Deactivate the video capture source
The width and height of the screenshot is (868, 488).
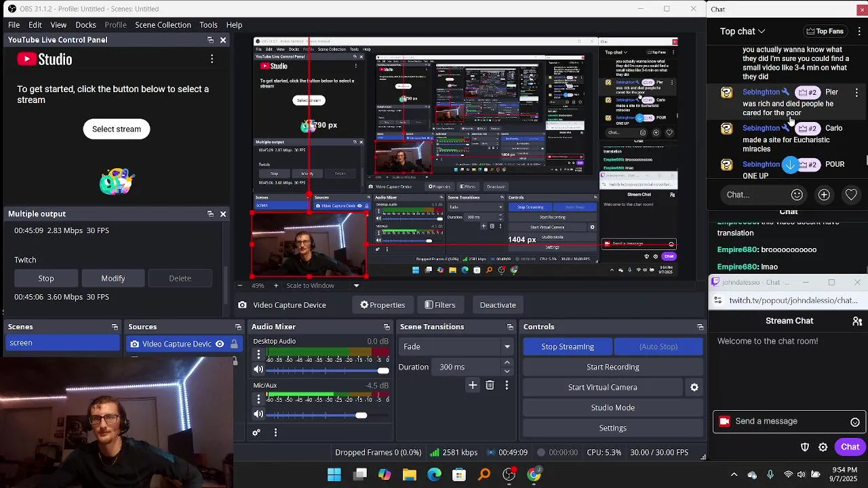pyautogui.click(x=498, y=305)
